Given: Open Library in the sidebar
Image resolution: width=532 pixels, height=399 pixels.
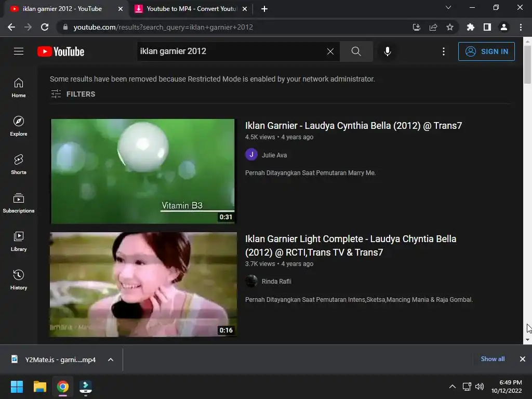Looking at the screenshot, I should pyautogui.click(x=19, y=241).
